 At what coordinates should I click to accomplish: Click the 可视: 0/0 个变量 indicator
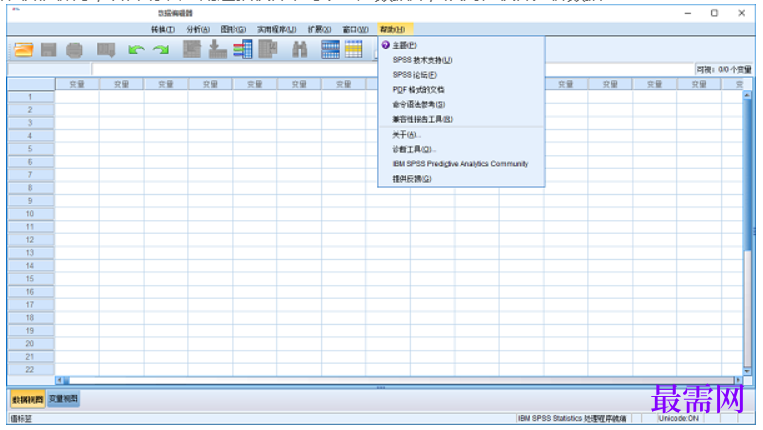pos(724,70)
